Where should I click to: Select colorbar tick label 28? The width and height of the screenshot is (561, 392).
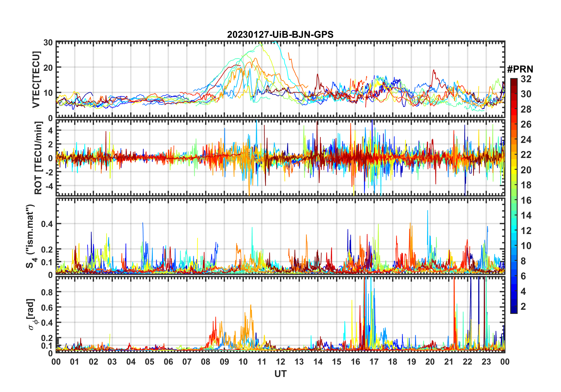pos(526,109)
